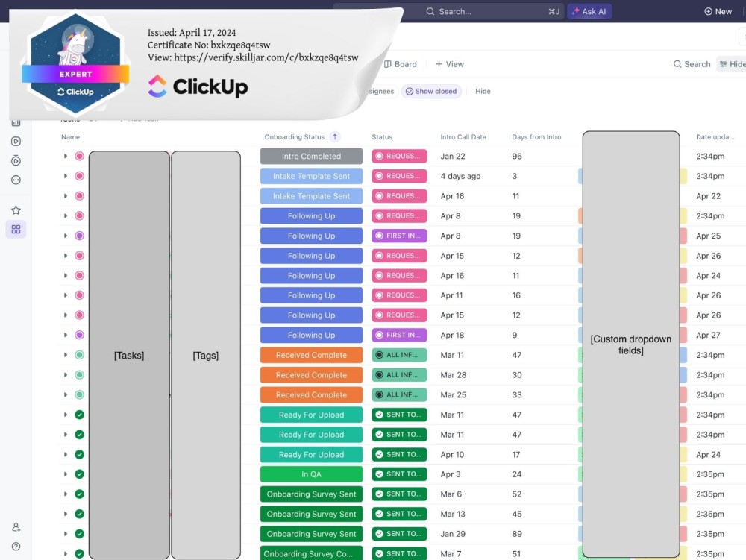Select the apps grid icon in sidebar
Viewport: 746px width, 560px height.
(16, 229)
